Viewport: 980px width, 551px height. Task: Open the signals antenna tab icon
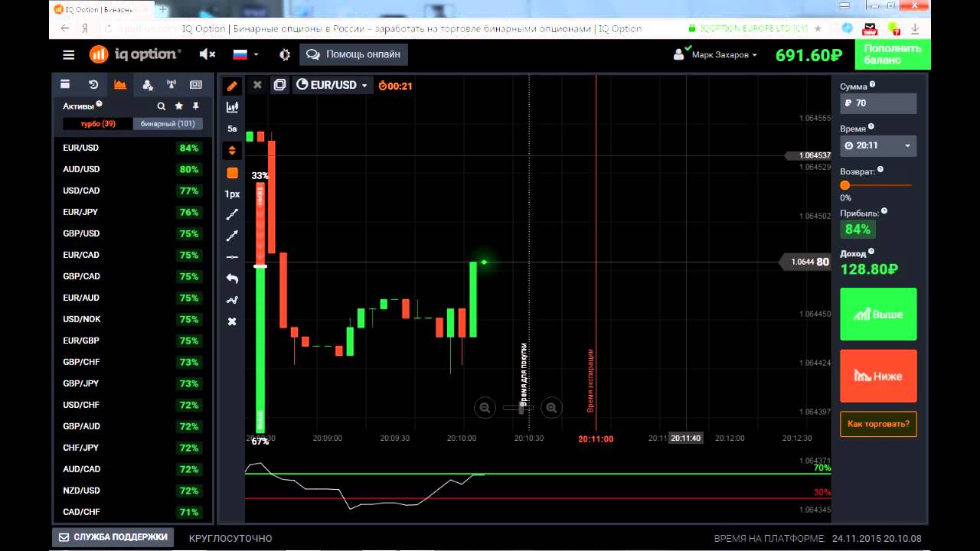171,85
